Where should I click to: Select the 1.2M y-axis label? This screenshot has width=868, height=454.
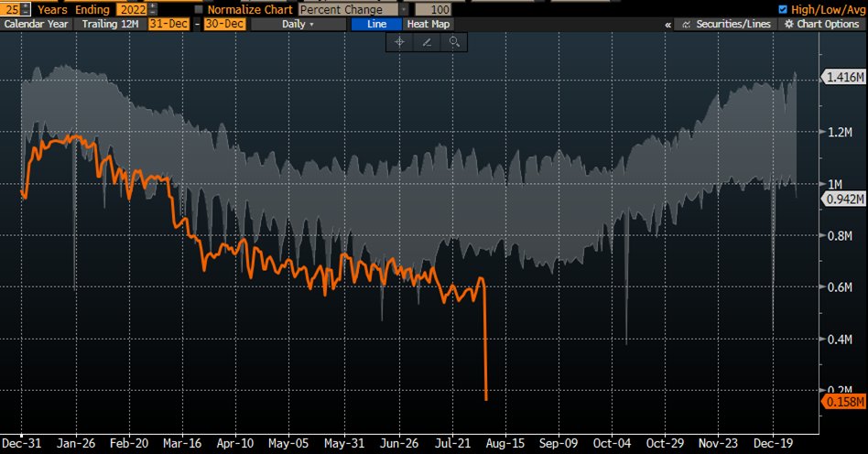point(840,132)
